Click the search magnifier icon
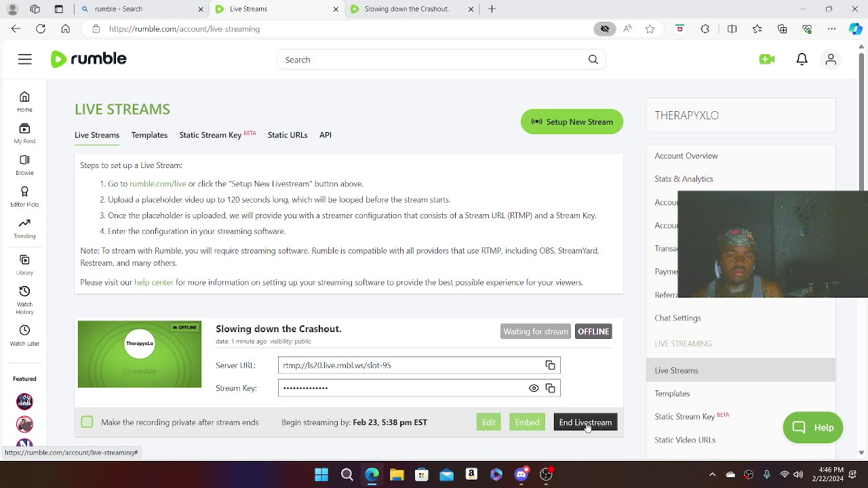The height and width of the screenshot is (488, 868). point(593,60)
